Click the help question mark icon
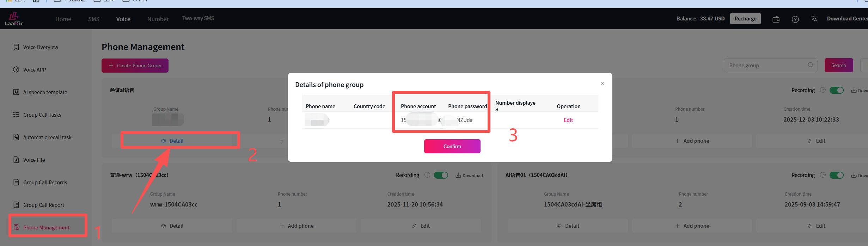 (795, 19)
